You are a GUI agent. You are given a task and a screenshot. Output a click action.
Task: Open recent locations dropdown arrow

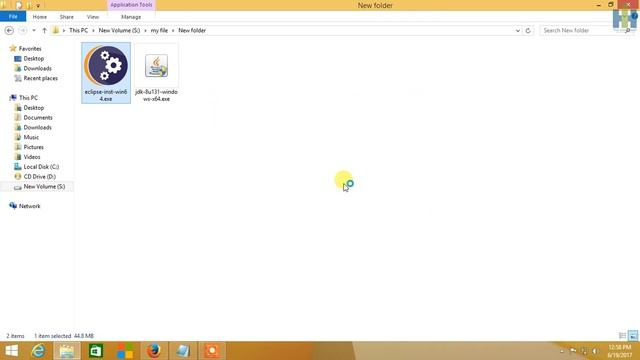coord(34,31)
